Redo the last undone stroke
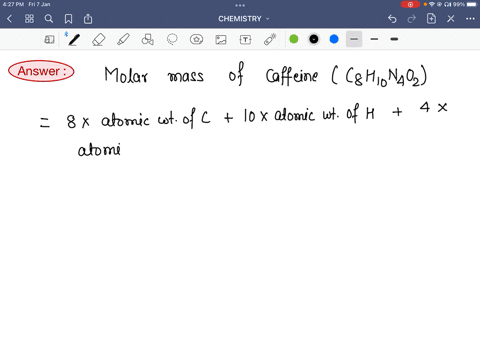 [412, 19]
